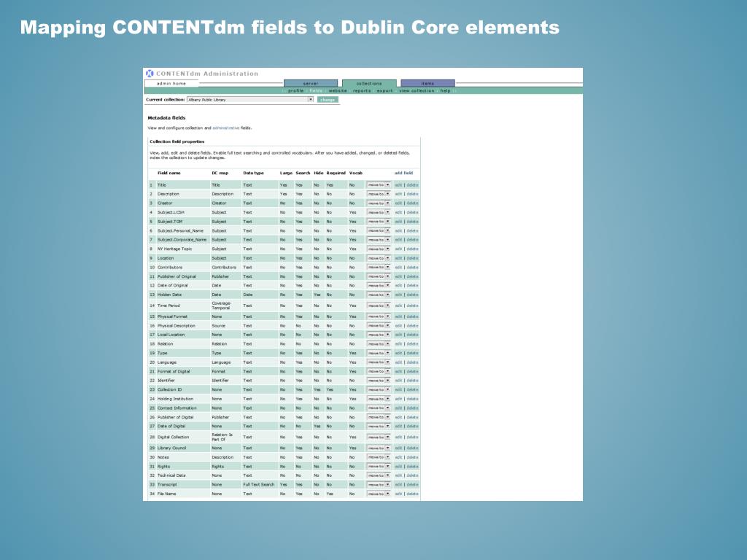Image resolution: width=747 pixels, height=560 pixels.
Task: Click the 'Subject.Corporate_Name' field name
Action: pos(182,239)
